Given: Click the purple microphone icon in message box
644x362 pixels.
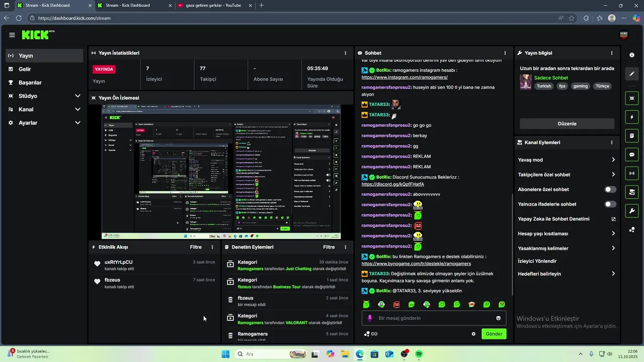Looking at the screenshot, I should pyautogui.click(x=370, y=318).
